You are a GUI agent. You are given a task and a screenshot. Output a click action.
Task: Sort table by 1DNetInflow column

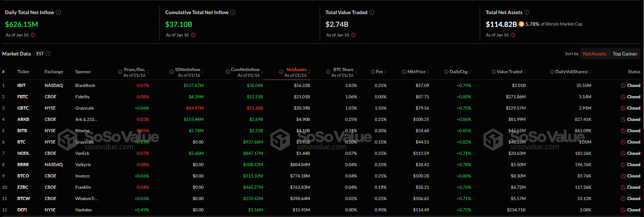tap(188, 70)
